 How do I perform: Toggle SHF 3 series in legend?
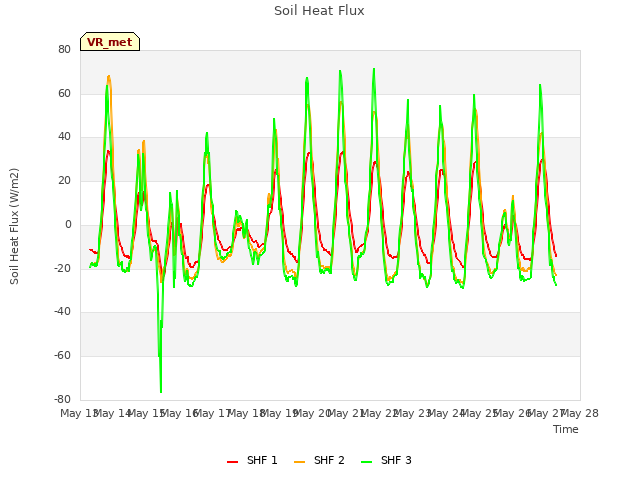(386, 460)
